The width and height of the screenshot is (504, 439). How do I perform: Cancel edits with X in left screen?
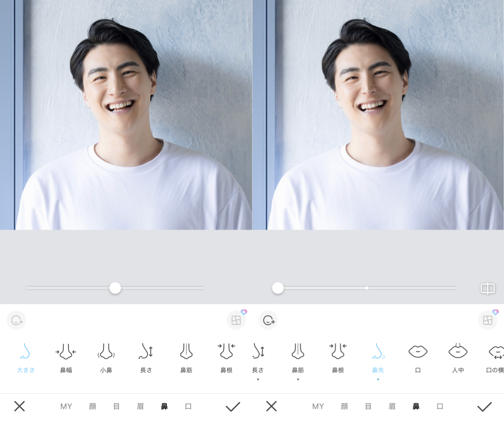(20, 406)
